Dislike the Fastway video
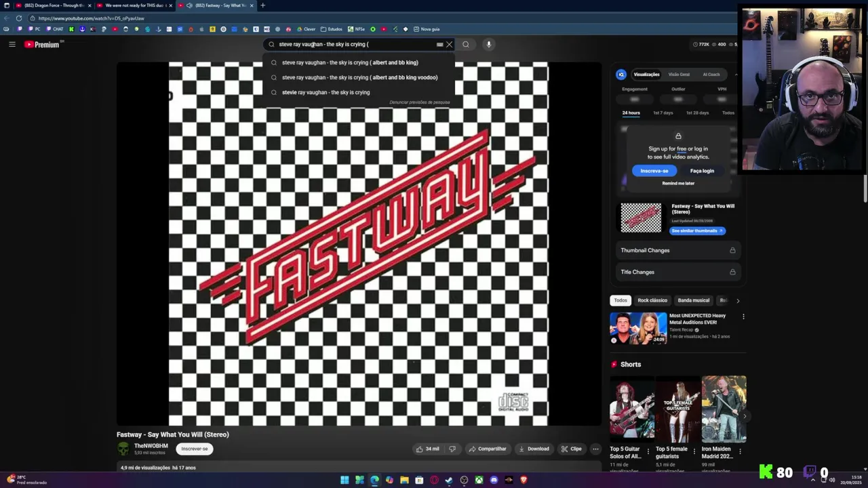 pyautogui.click(x=452, y=449)
